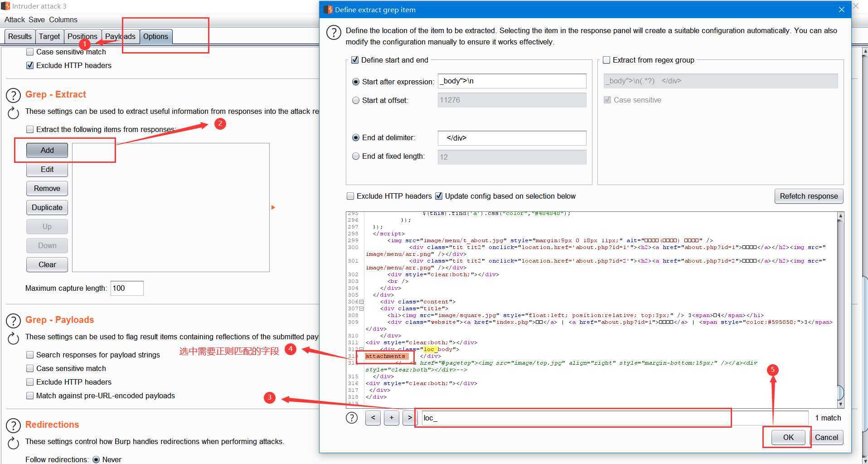Open the Save menu
868x464 pixels.
coord(37,20)
